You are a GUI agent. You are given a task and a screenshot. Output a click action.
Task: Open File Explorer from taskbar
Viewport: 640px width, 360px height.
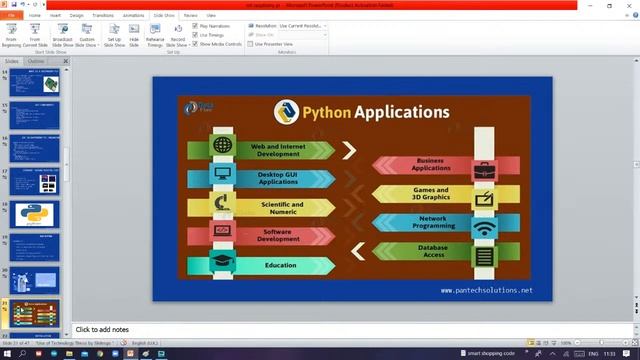coord(69,353)
